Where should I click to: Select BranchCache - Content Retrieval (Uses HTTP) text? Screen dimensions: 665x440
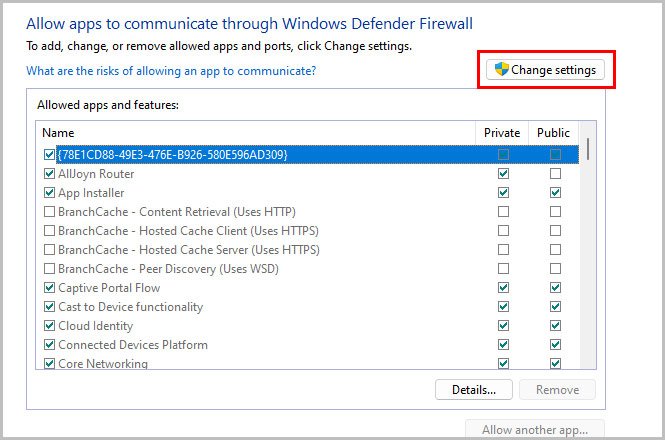click(177, 212)
